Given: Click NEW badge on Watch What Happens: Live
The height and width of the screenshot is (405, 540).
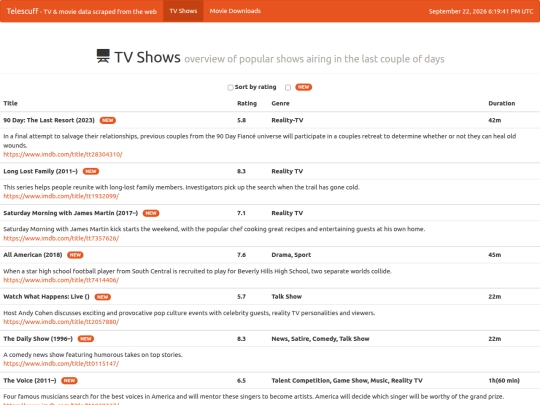Looking at the screenshot, I should 103,297.
